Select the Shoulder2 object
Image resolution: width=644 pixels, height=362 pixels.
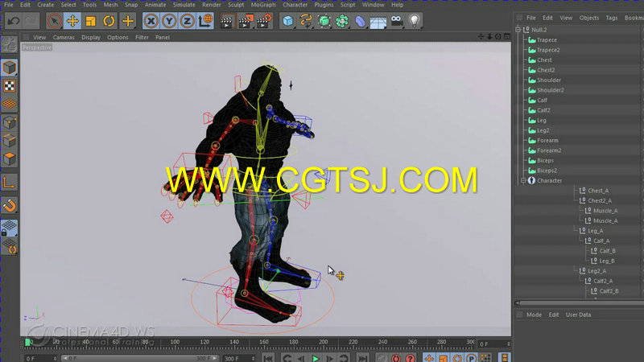551,90
